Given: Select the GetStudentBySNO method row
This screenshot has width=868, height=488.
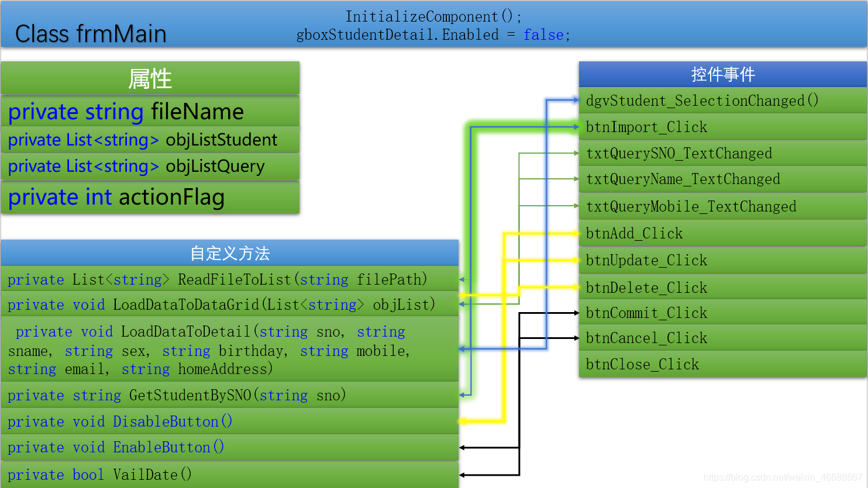Looking at the screenshot, I should (230, 396).
